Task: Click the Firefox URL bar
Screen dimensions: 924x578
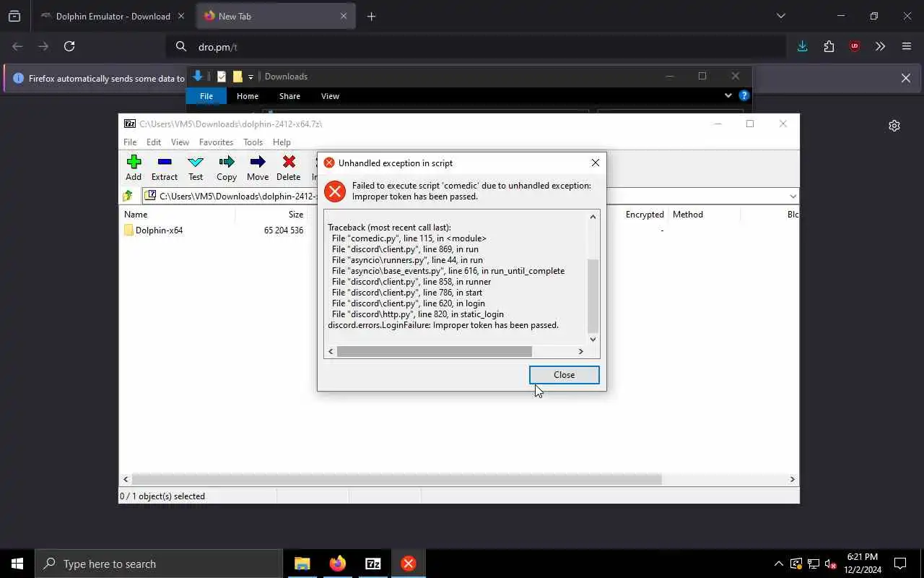Action: coord(476,47)
